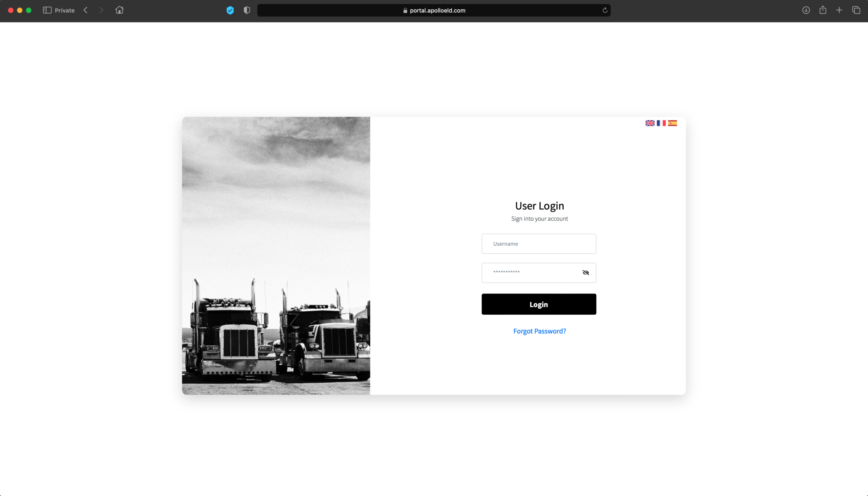Click the Safari privacy shield icon

click(247, 10)
